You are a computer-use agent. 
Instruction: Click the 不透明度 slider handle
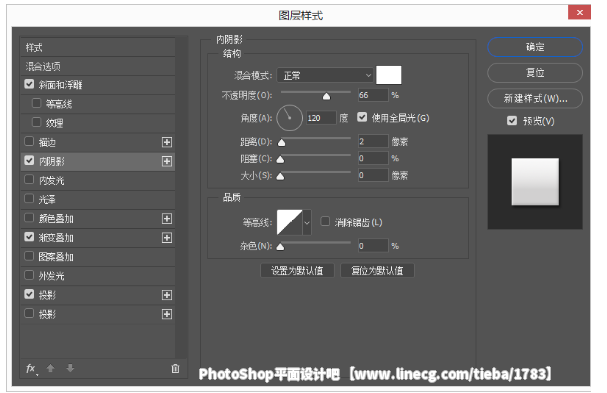click(327, 96)
